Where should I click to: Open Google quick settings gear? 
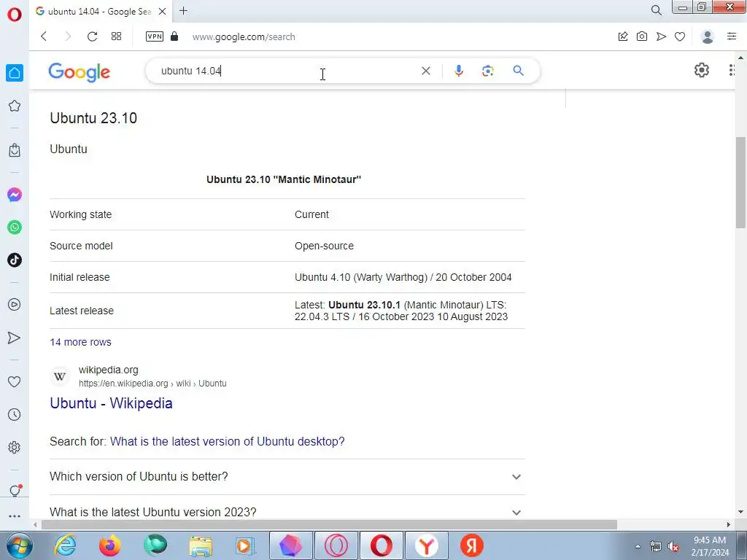[701, 70]
